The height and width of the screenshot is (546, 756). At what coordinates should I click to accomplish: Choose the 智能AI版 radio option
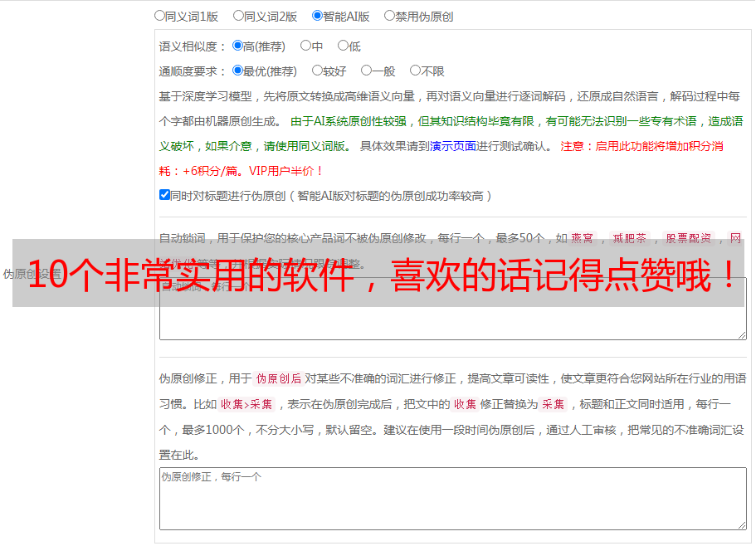[x=317, y=16]
